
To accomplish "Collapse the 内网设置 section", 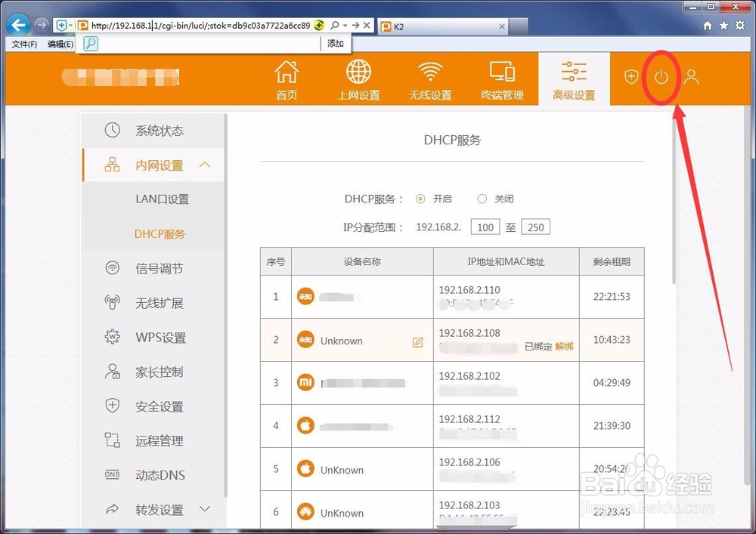I will click(205, 165).
